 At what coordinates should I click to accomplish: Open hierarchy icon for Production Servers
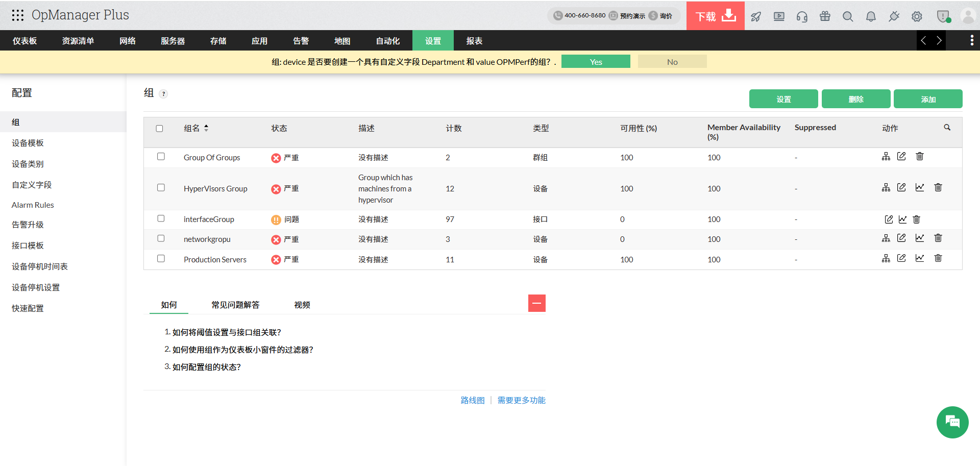(886, 259)
